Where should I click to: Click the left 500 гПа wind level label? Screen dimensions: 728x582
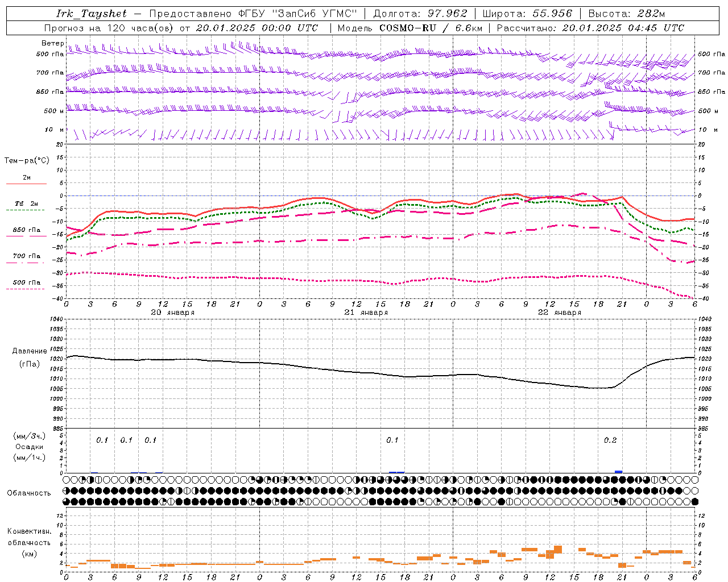point(50,54)
